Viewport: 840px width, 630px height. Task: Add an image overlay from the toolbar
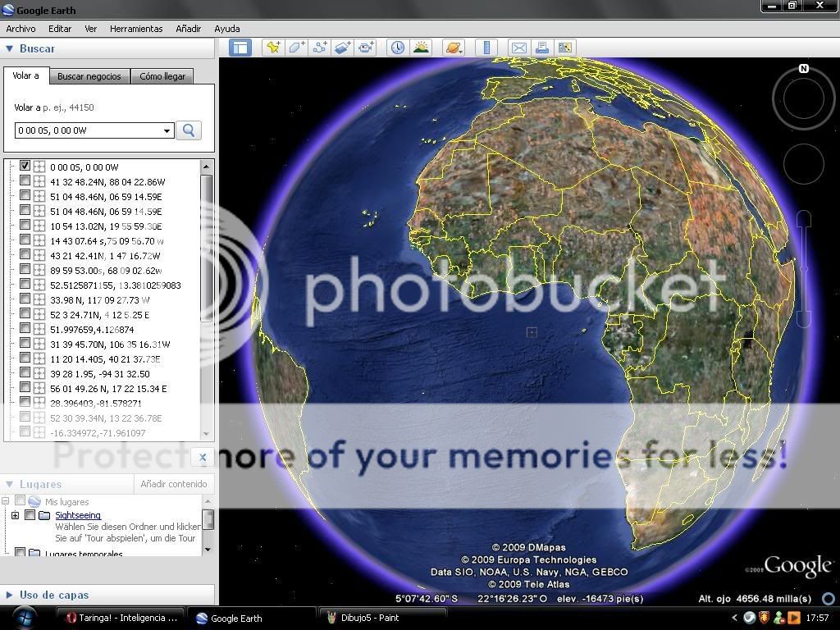343,48
